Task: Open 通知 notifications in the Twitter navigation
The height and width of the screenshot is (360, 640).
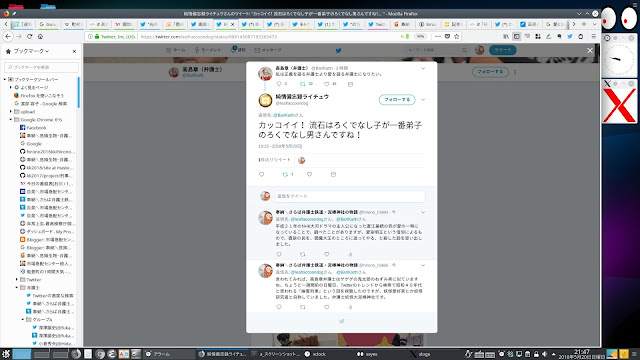Action: [x=238, y=50]
